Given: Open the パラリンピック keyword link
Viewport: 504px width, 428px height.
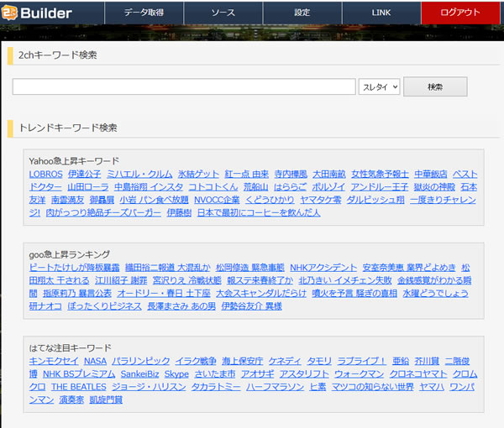Looking at the screenshot, I should pos(141,361).
